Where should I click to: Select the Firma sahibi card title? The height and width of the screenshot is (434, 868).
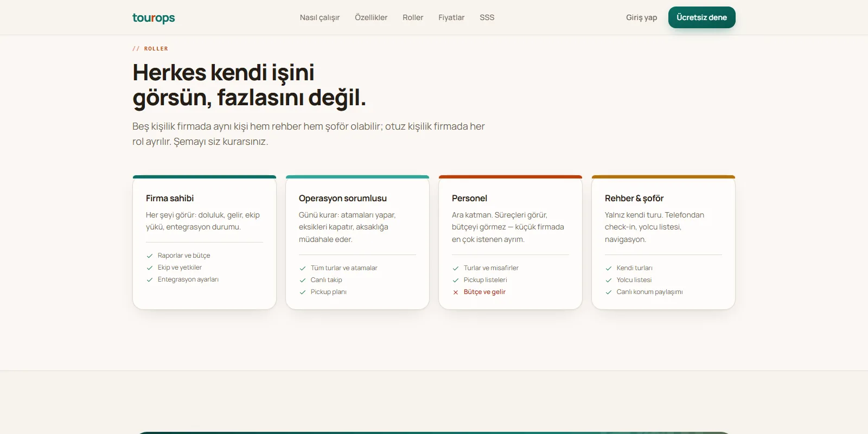tap(170, 198)
